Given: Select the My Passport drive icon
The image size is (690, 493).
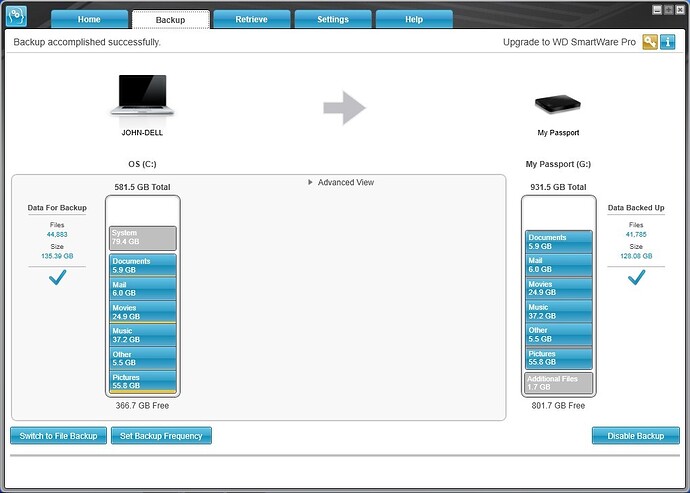Looking at the screenshot, I should pos(558,104).
